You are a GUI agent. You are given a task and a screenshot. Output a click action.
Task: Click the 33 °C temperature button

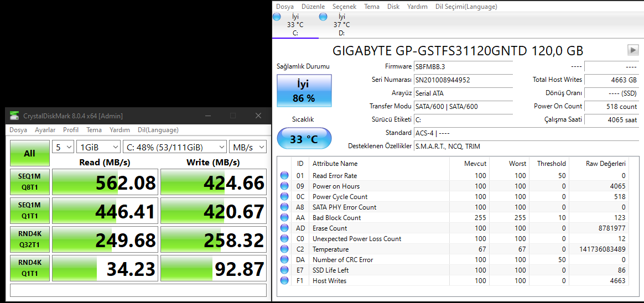304,138
